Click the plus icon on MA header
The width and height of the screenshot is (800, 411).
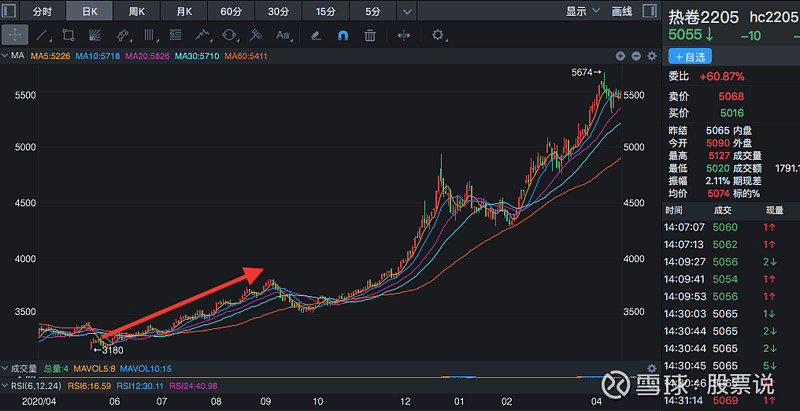pyautogui.click(x=620, y=56)
